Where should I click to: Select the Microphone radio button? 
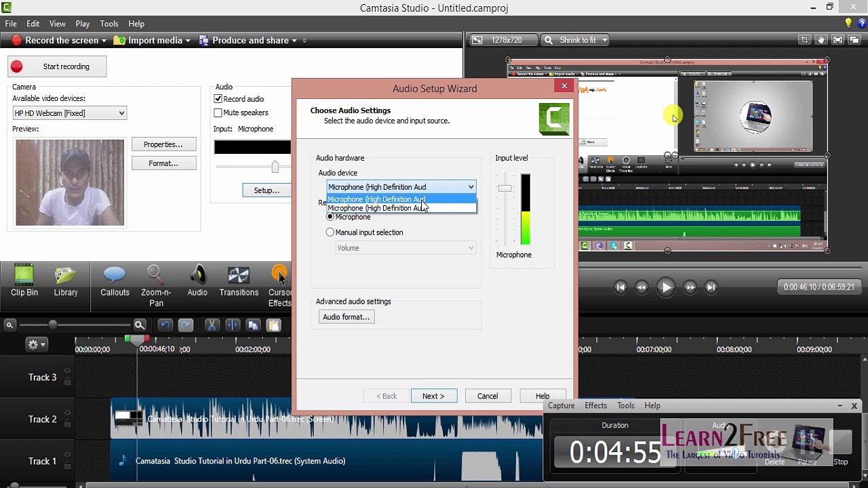pos(330,217)
